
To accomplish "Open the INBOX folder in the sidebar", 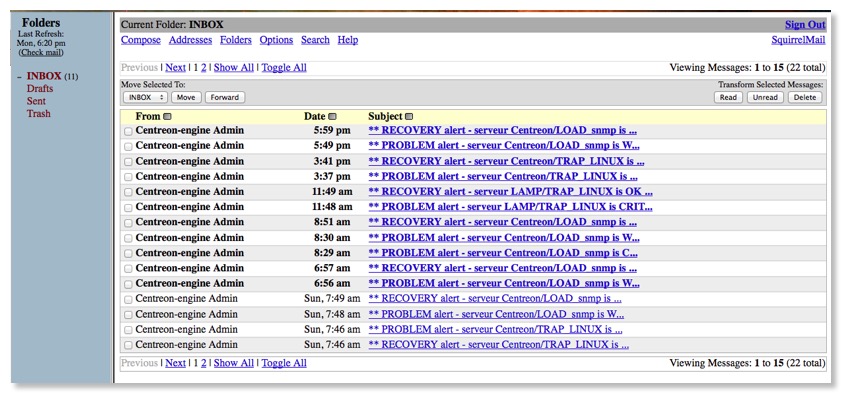I will click(44, 77).
